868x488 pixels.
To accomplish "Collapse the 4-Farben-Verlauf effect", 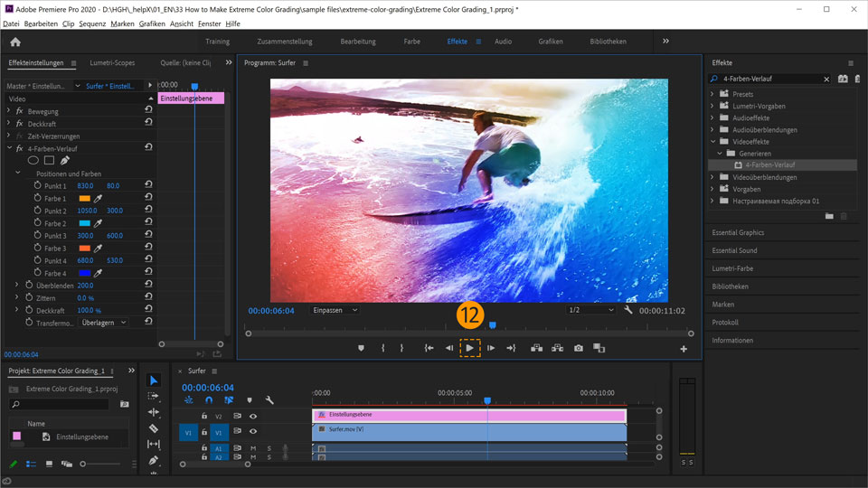I will 9,147.
